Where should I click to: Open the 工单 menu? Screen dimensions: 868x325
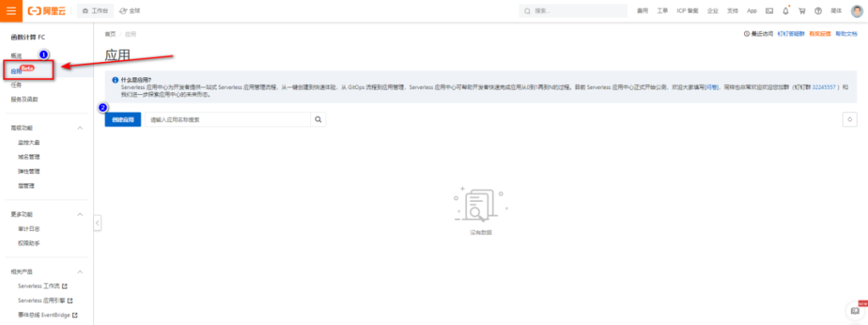pos(662,10)
